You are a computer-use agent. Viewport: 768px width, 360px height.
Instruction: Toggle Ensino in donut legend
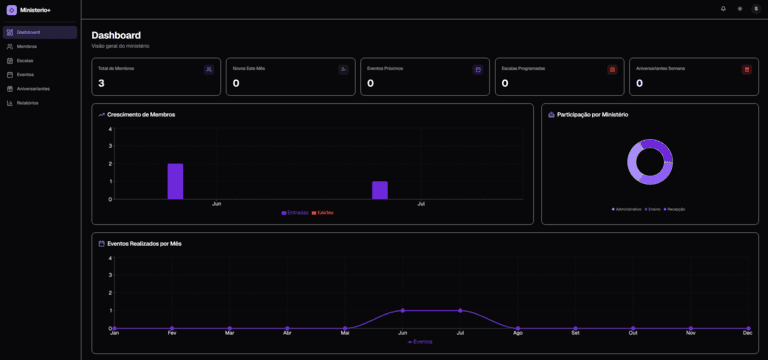(653, 209)
